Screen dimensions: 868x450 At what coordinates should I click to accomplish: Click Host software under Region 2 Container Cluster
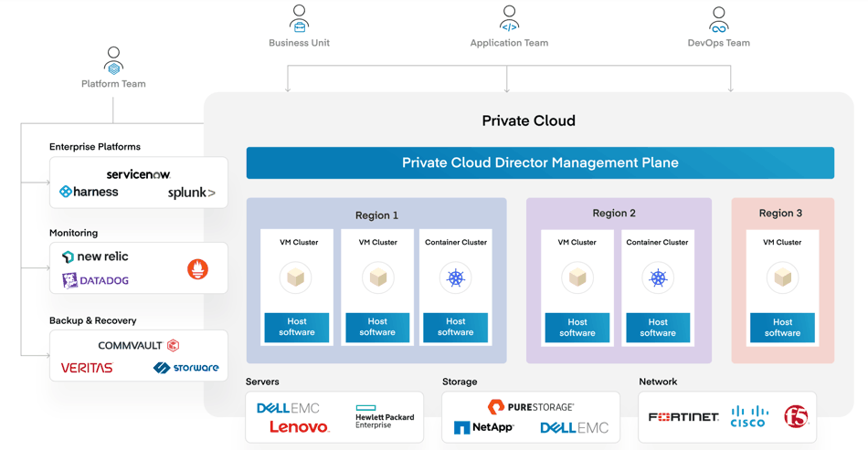(658, 328)
